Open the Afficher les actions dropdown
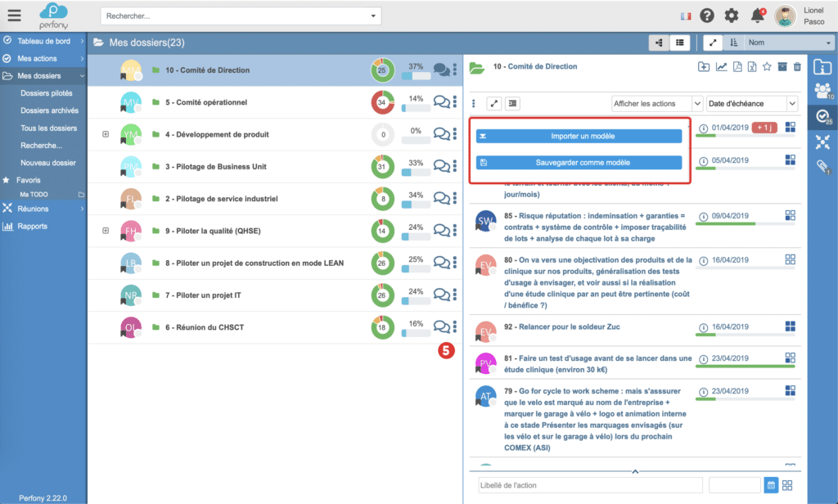 coord(657,104)
